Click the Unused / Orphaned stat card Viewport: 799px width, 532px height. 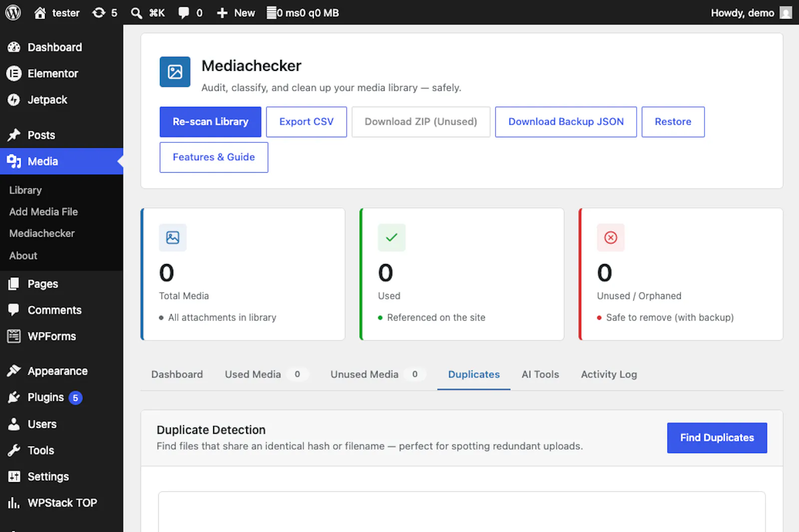[681, 274]
